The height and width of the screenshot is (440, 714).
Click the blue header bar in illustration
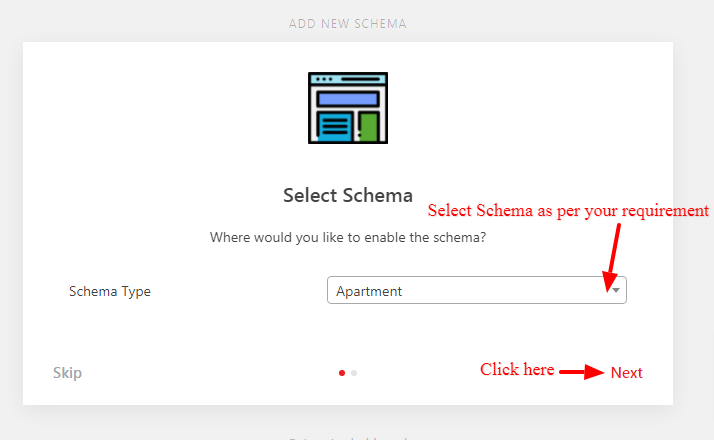pyautogui.click(x=348, y=99)
